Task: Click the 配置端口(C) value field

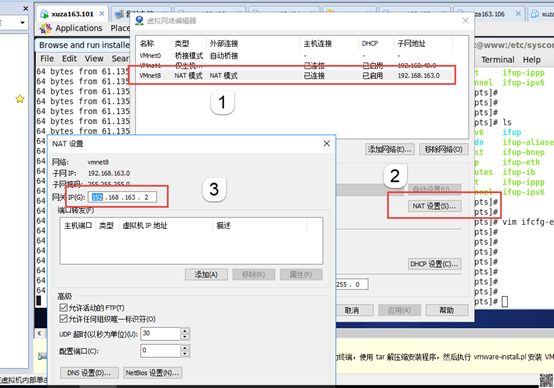Action: [x=160, y=351]
